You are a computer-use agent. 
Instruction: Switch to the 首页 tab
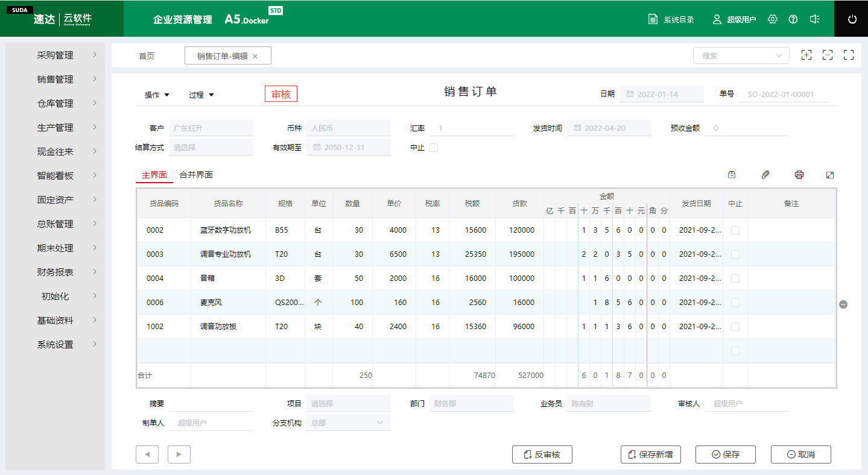pyautogui.click(x=147, y=56)
